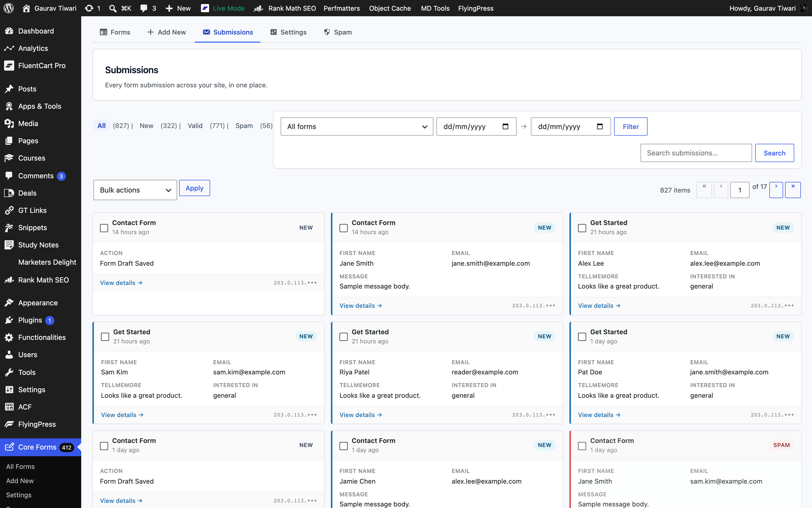This screenshot has width=812, height=508.
Task: Open Functionalities gear icon in sidebar
Action: (9, 337)
